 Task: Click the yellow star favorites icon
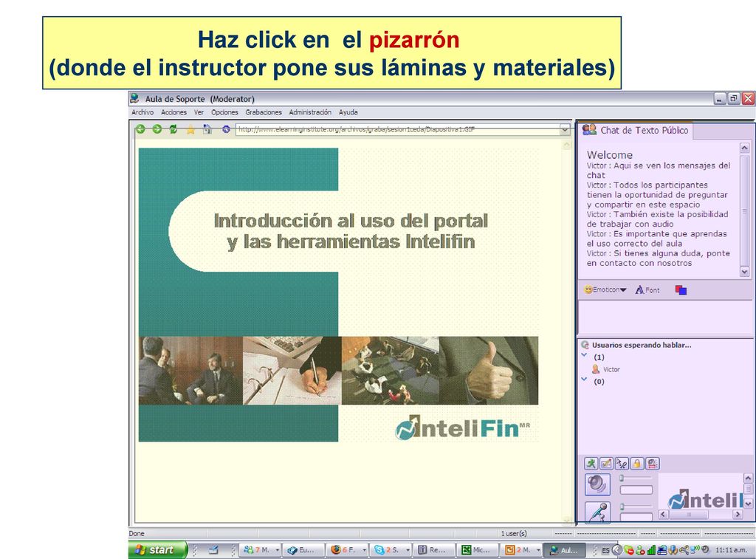[191, 129]
